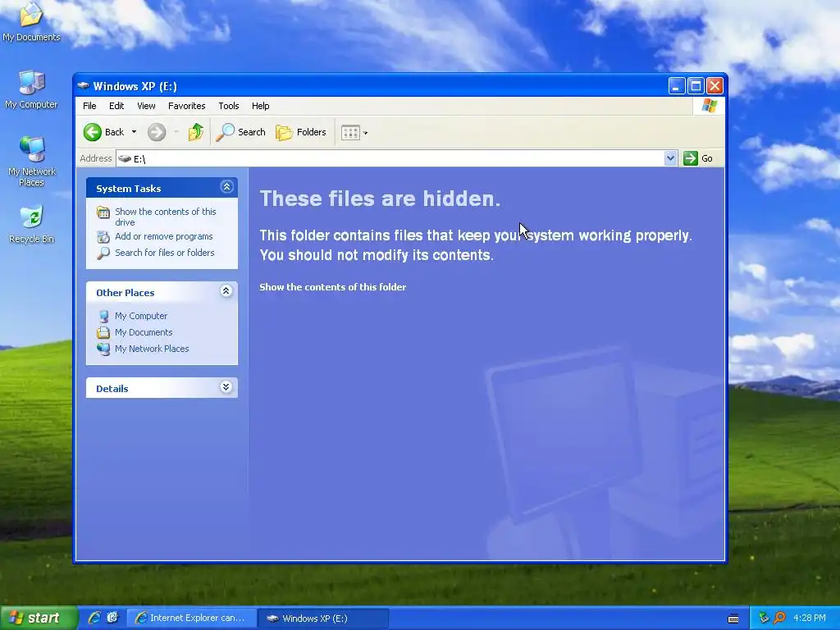Open the Views dropdown arrow
The image size is (840, 630).
pyautogui.click(x=365, y=133)
